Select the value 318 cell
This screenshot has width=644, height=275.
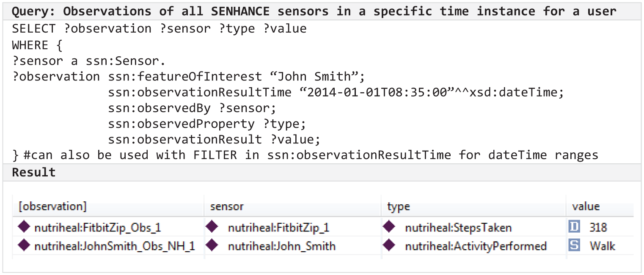coord(600,227)
